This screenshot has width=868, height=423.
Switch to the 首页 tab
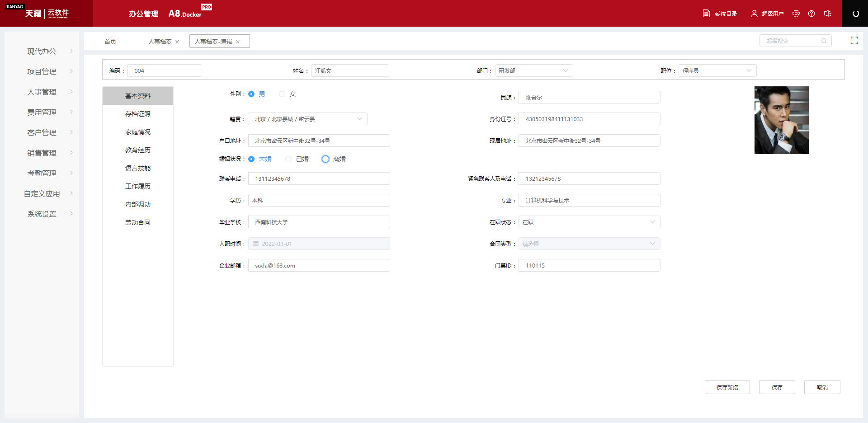pos(110,42)
